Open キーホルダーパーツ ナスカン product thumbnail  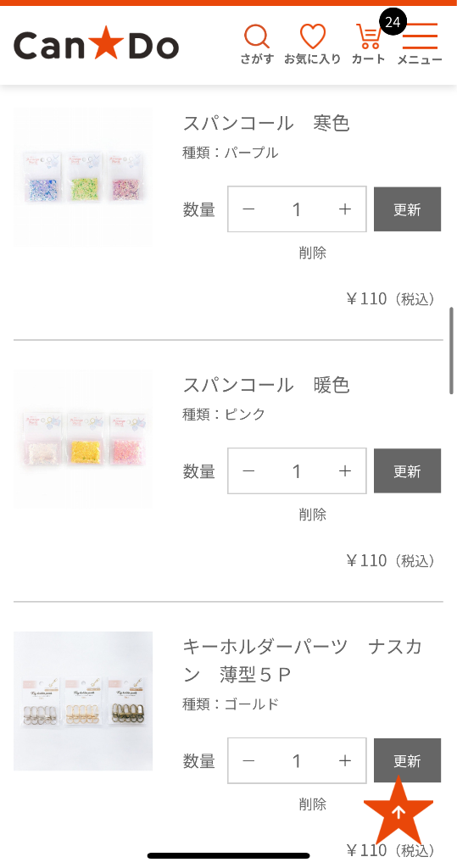(83, 701)
